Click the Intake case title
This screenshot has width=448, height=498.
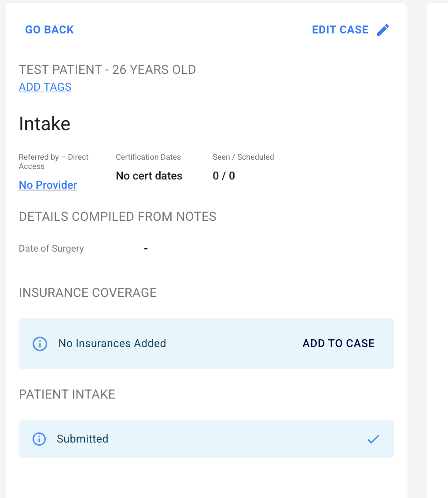click(44, 124)
